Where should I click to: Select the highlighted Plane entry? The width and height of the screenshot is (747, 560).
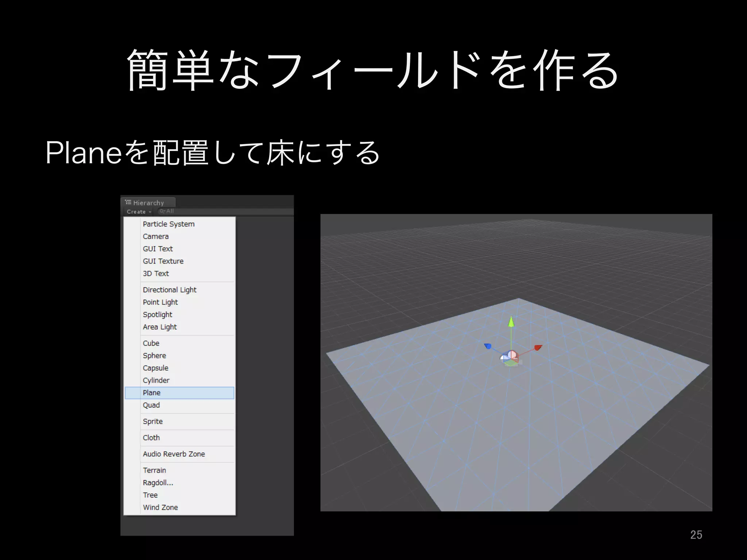(x=179, y=393)
